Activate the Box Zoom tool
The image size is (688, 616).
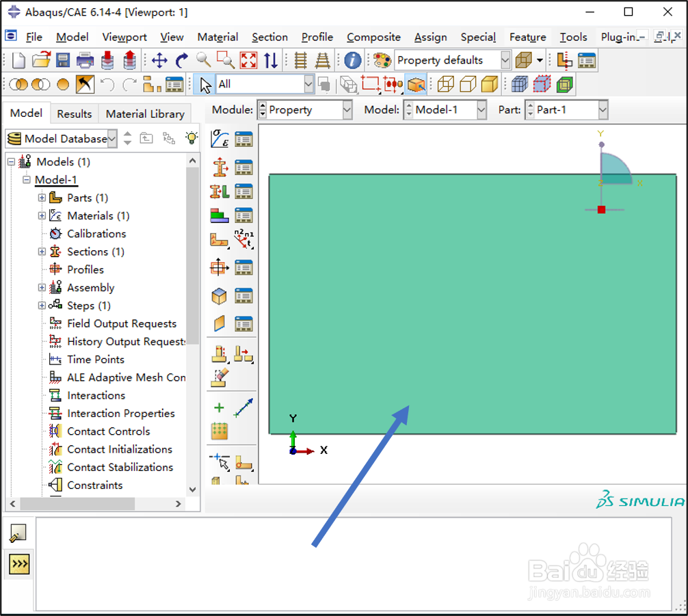226,60
